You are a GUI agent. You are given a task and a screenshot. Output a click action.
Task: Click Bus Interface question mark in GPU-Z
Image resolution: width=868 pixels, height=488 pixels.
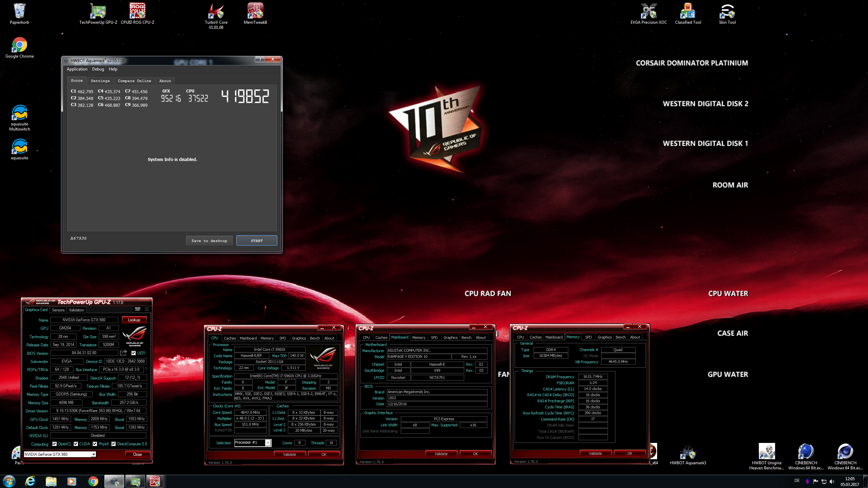tap(146, 369)
